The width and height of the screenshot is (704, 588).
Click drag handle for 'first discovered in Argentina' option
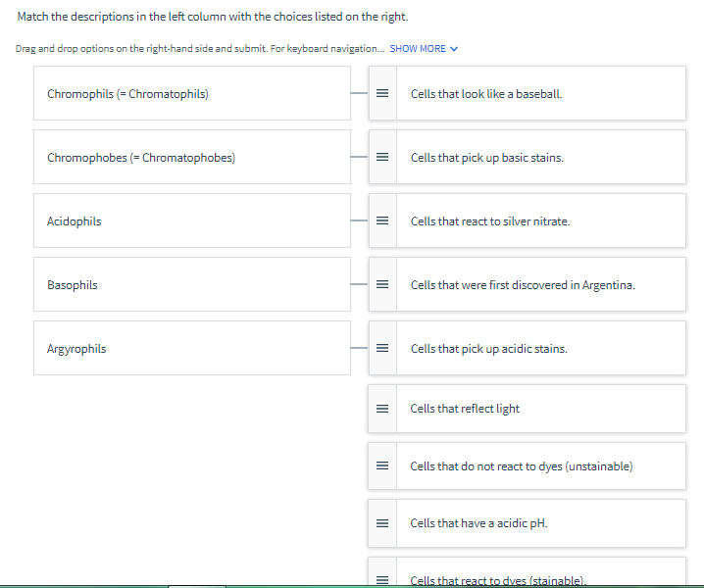[382, 284]
